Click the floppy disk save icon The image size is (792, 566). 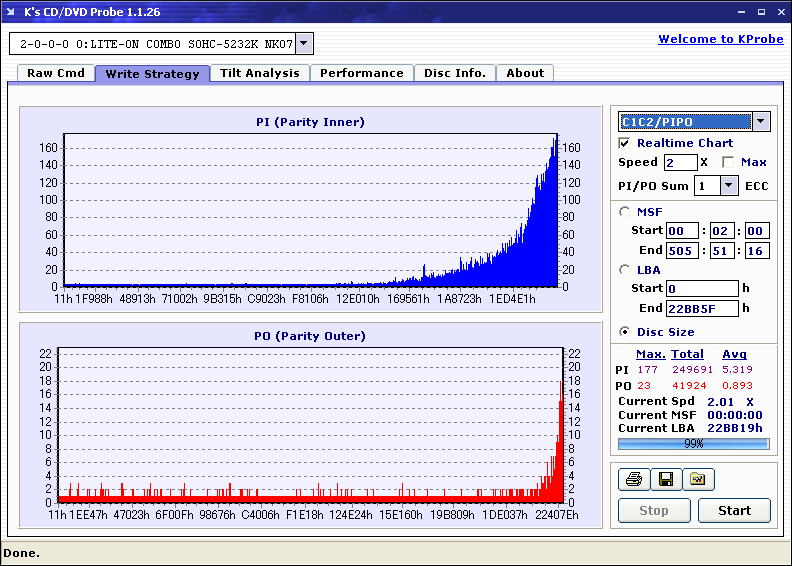tap(666, 479)
